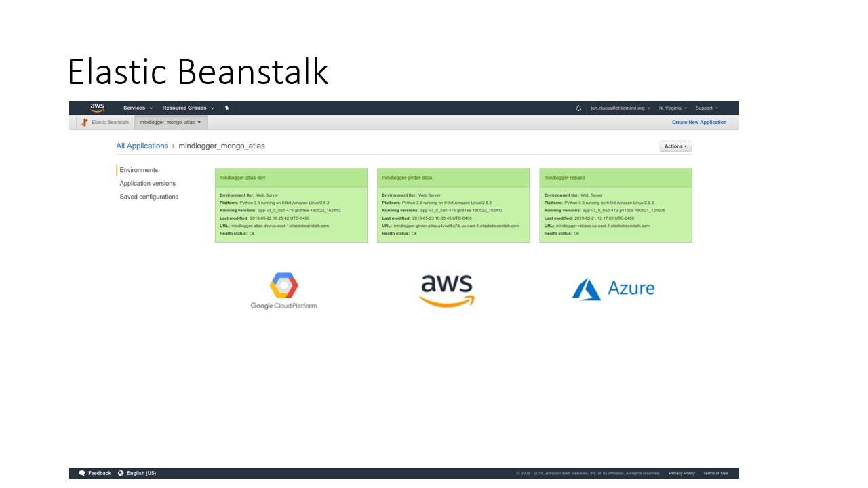This screenshot has width=868, height=488.
Task: Click the Feedback speech bubble icon
Action: point(82,473)
